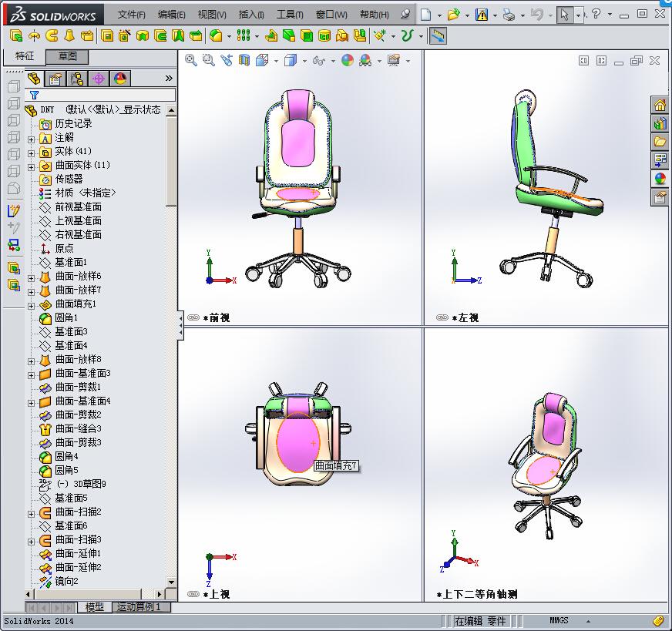The width and height of the screenshot is (672, 631).
Task: Open the 文件(F) menu
Action: pyautogui.click(x=131, y=15)
